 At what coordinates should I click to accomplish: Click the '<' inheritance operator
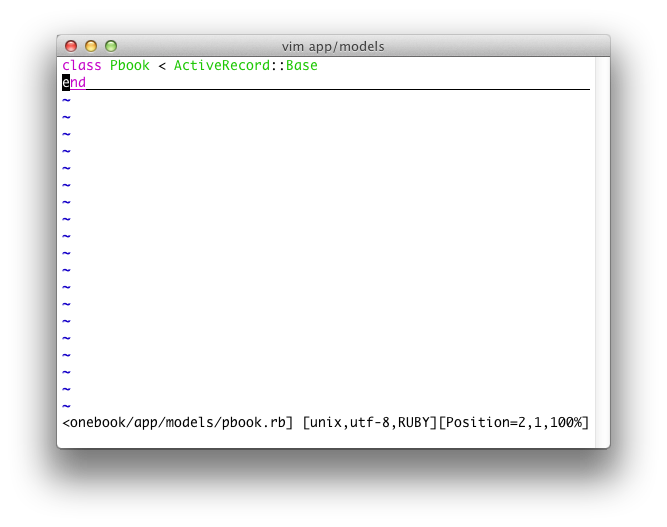[x=162, y=66]
